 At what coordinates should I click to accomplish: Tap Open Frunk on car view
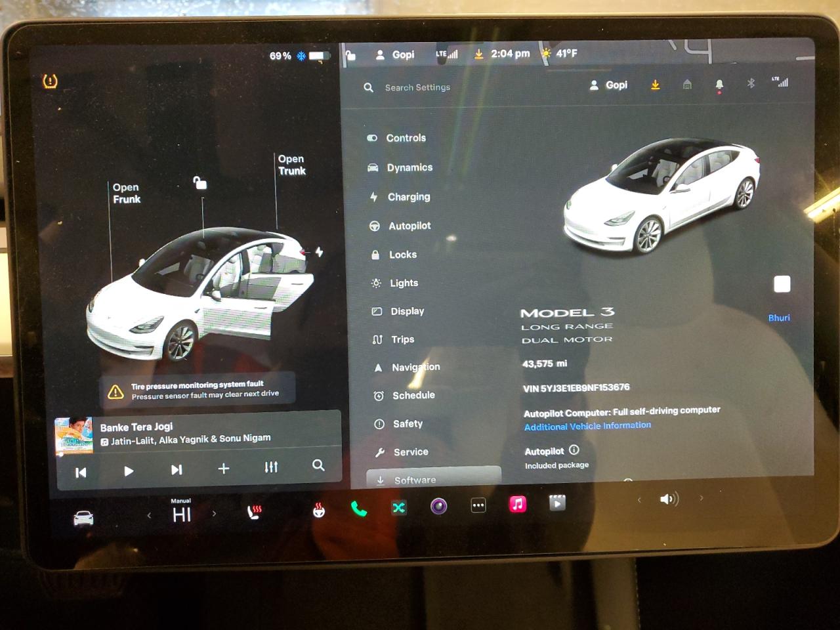pos(126,193)
